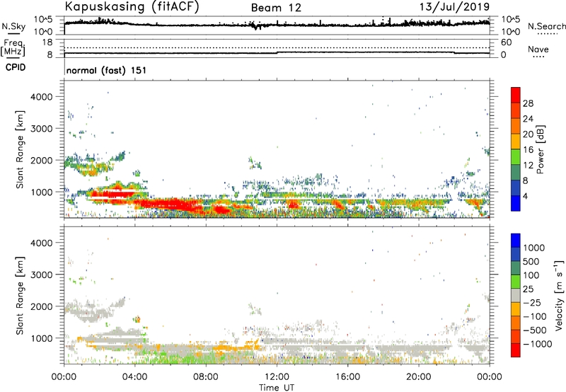Click the 'N.Sky' legend label
The width and height of the screenshot is (566, 392).
[13, 26]
